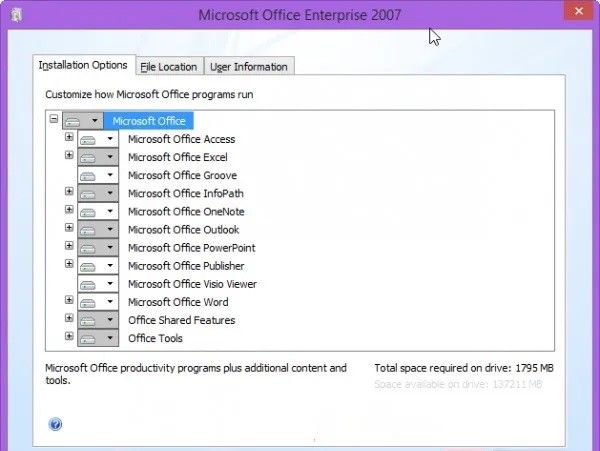Open install option dropdown for Visio Viewer

[98, 284]
